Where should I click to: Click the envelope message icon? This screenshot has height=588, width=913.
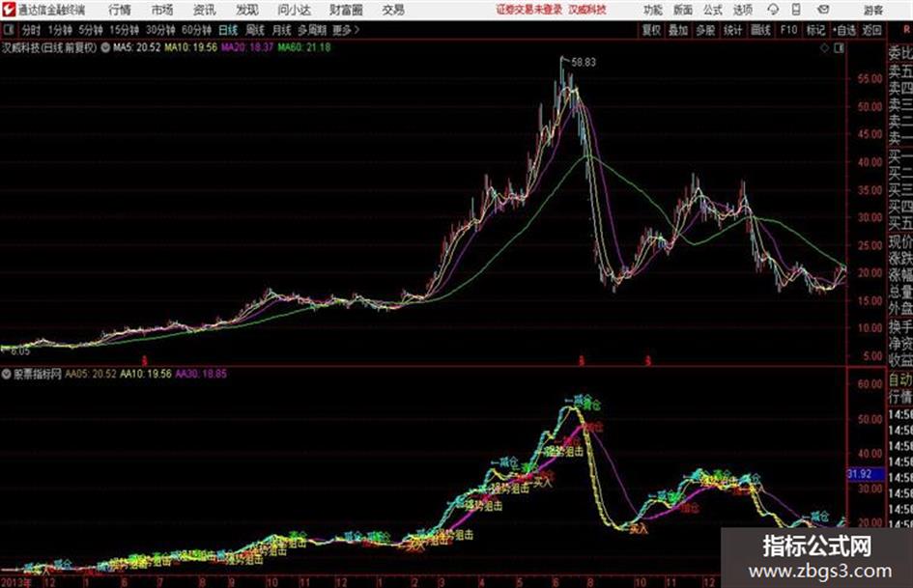point(823,10)
